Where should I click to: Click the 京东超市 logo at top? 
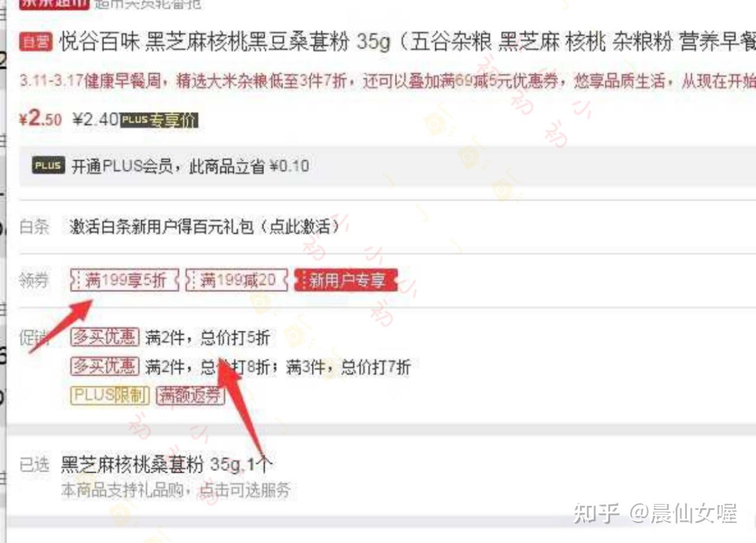54,4
